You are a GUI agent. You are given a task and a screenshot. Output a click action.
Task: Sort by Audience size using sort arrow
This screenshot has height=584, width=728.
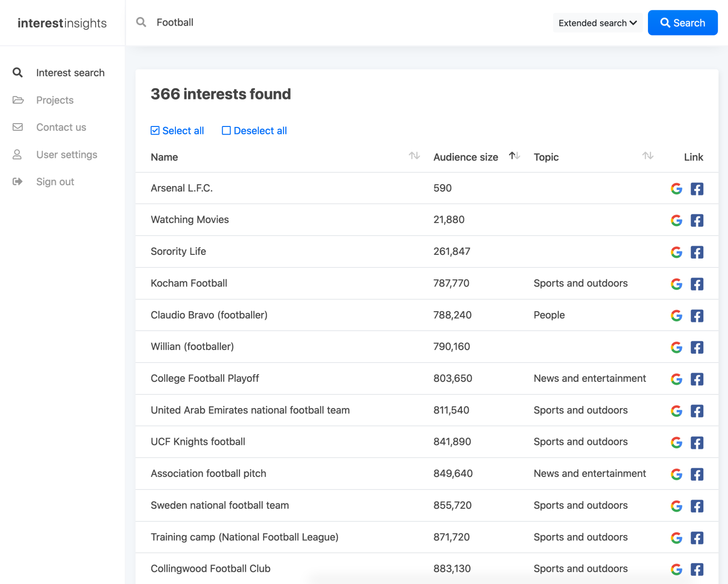[514, 155]
